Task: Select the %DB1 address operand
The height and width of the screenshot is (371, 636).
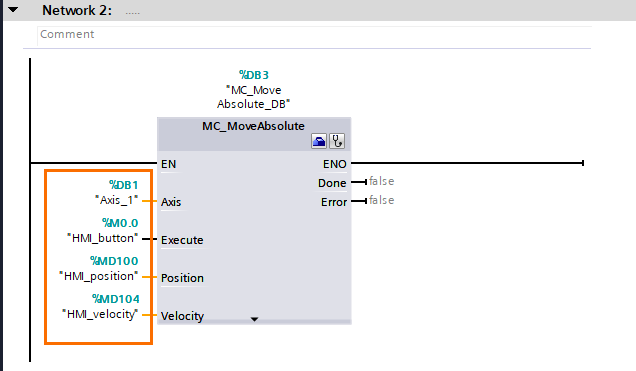Action: point(124,185)
